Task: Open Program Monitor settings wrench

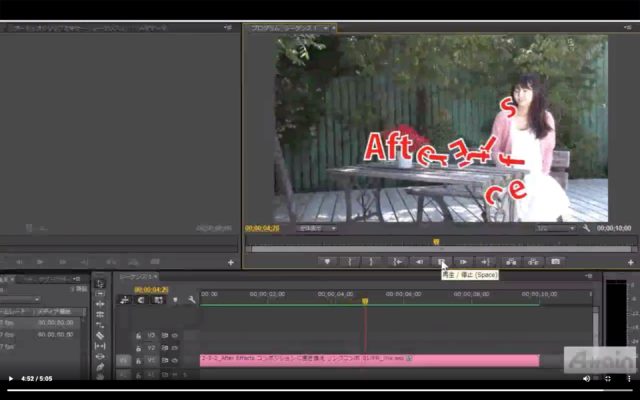Action: click(587, 228)
